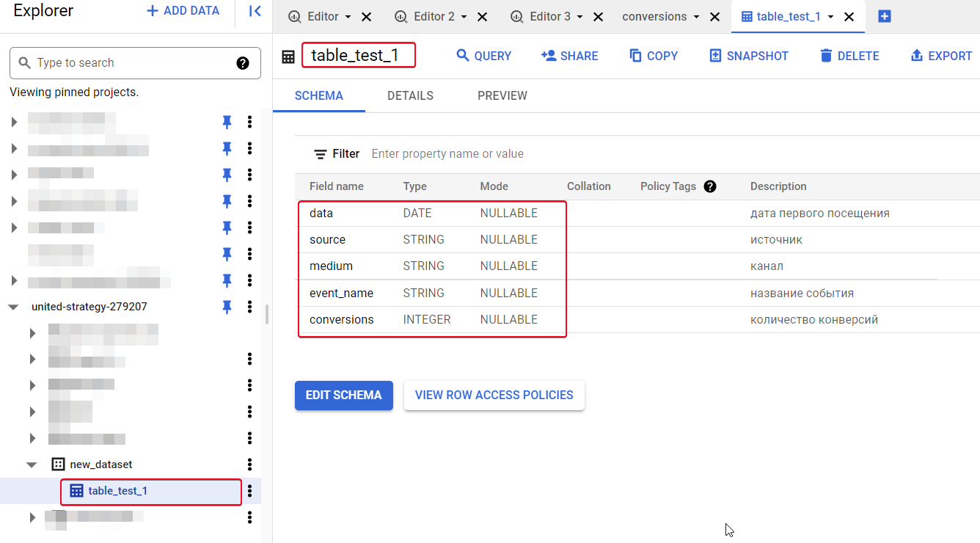The image size is (980, 543).
Task: Open actions menu for table_test_1
Action: [x=249, y=491]
